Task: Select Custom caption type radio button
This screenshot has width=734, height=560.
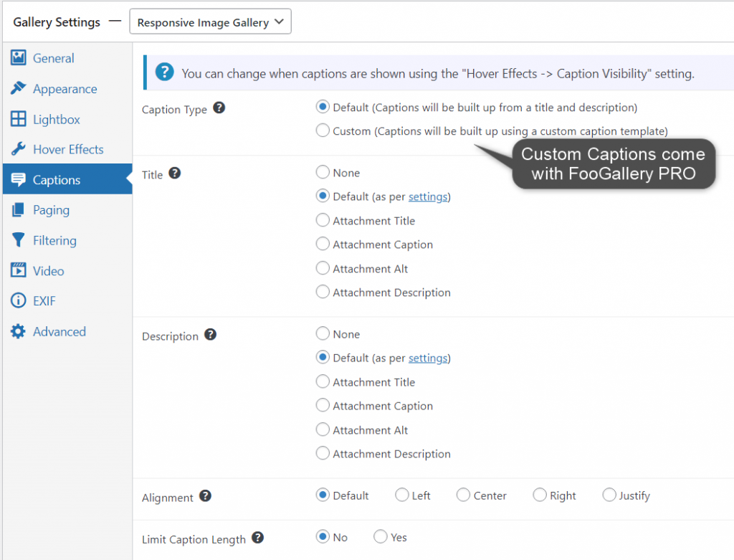Action: point(323,130)
